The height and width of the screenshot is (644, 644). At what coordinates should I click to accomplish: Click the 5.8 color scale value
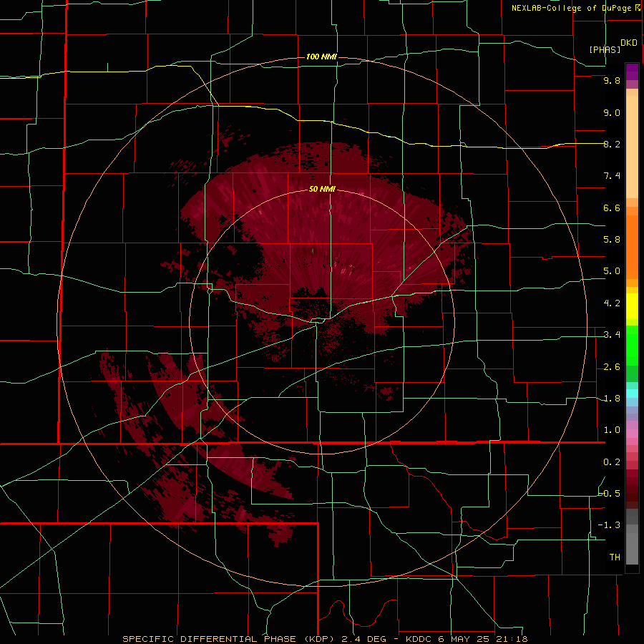[x=612, y=240]
